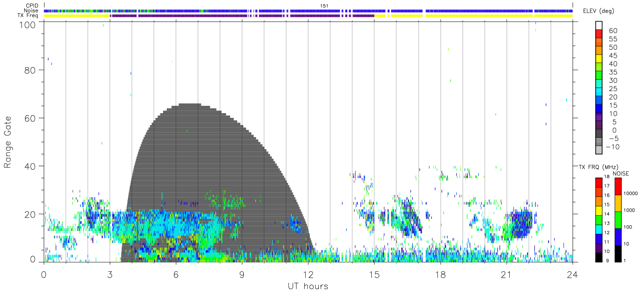Screen dimensions: 644x297
Task: Select the cyan swatch in the TX FRQ legend
Action: [x=599, y=229]
